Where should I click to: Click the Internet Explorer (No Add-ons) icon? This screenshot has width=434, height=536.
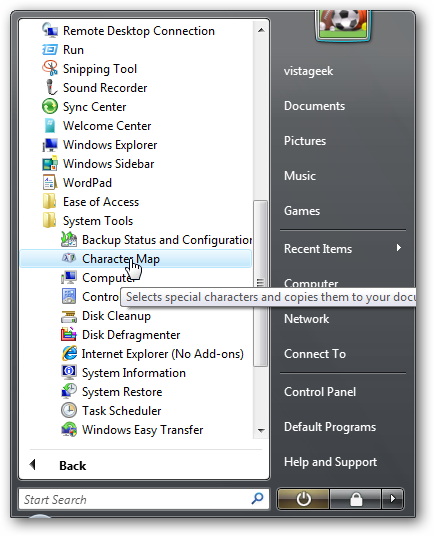click(x=69, y=353)
